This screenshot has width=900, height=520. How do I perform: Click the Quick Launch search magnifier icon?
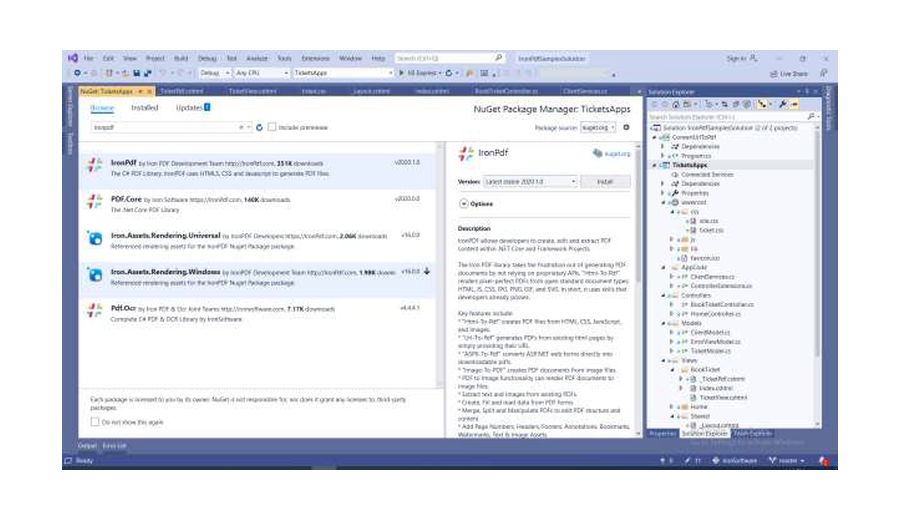click(498, 58)
